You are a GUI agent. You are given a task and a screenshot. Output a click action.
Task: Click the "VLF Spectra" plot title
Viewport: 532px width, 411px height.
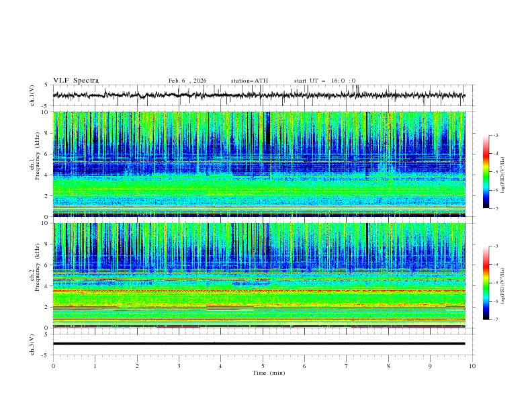coord(76,81)
